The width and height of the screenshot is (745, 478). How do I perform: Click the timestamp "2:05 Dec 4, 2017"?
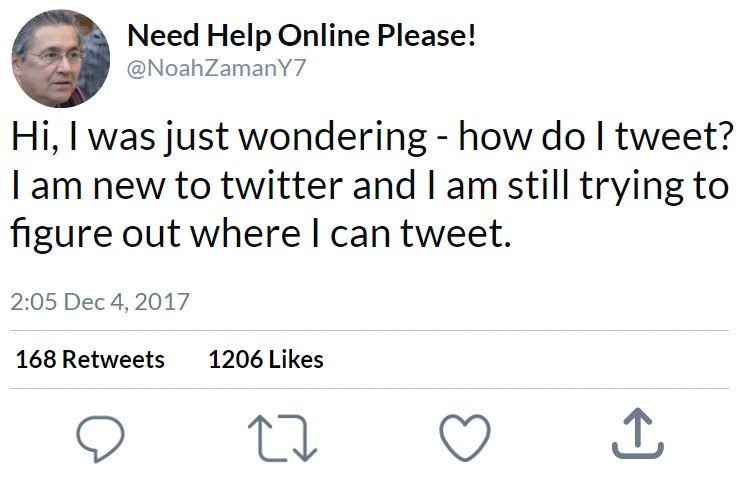tap(100, 302)
